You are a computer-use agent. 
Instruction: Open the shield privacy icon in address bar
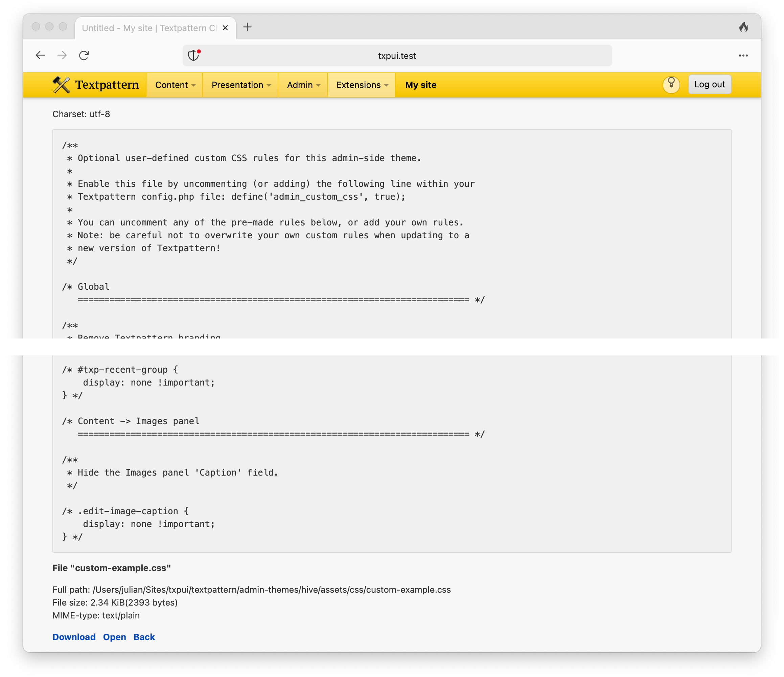194,55
